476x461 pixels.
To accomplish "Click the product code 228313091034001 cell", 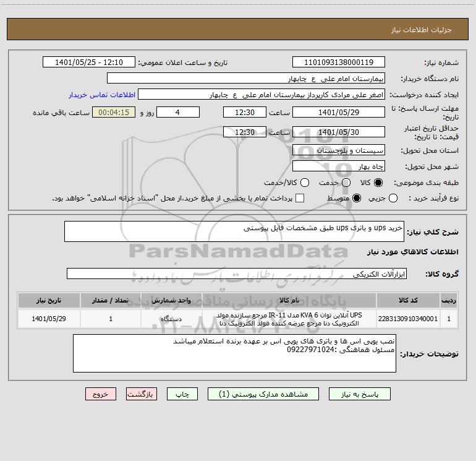I will [408, 319].
